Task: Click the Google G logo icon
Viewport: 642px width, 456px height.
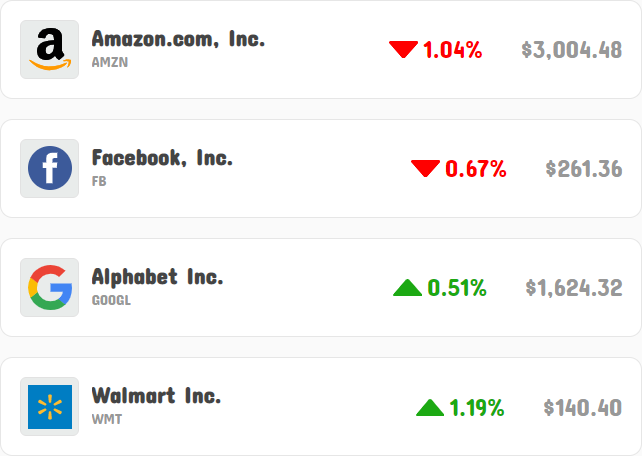Action: click(x=50, y=287)
